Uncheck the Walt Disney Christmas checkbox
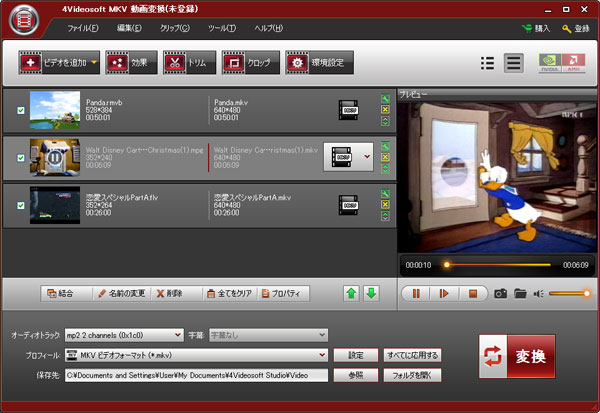The width and height of the screenshot is (600, 413). click(21, 158)
